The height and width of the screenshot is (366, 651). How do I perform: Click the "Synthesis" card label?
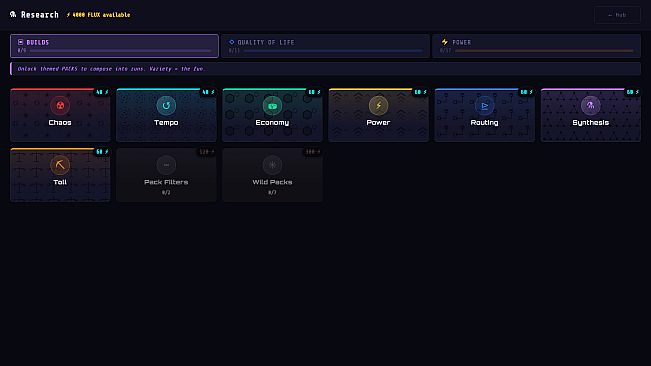point(590,122)
